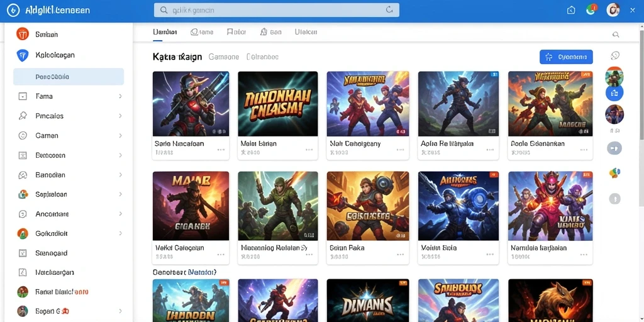Screen dimensions: 644x322
Task: Click the Samogard sidebar icon
Action: pos(23,253)
